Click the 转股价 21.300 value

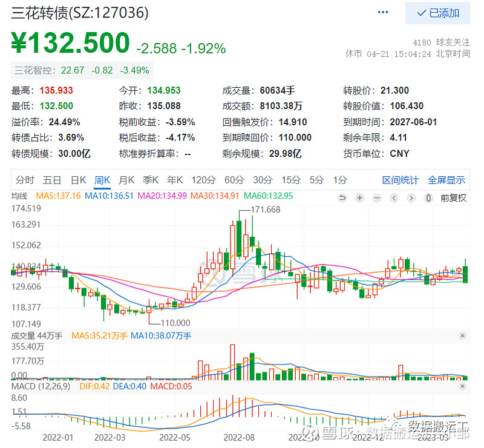tap(394, 91)
